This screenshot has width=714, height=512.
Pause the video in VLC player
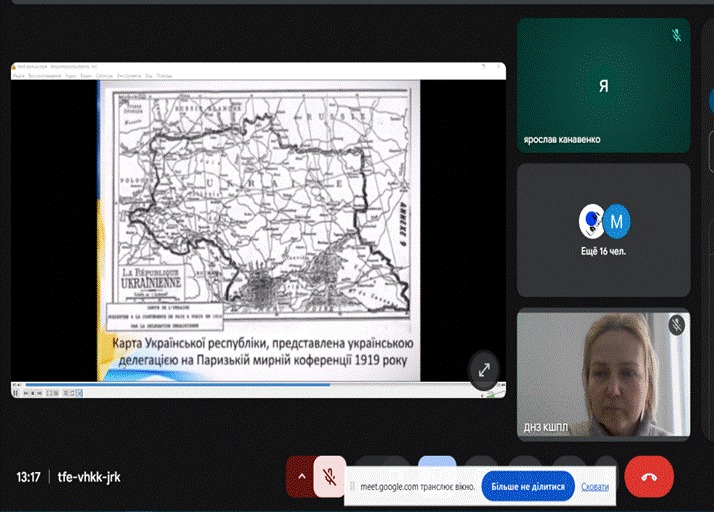pos(17,393)
